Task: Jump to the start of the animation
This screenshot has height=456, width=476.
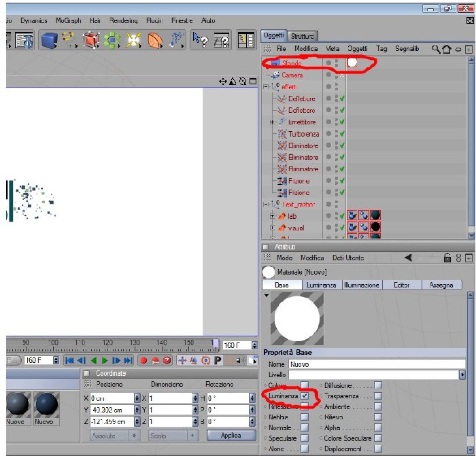Action: tap(69, 360)
